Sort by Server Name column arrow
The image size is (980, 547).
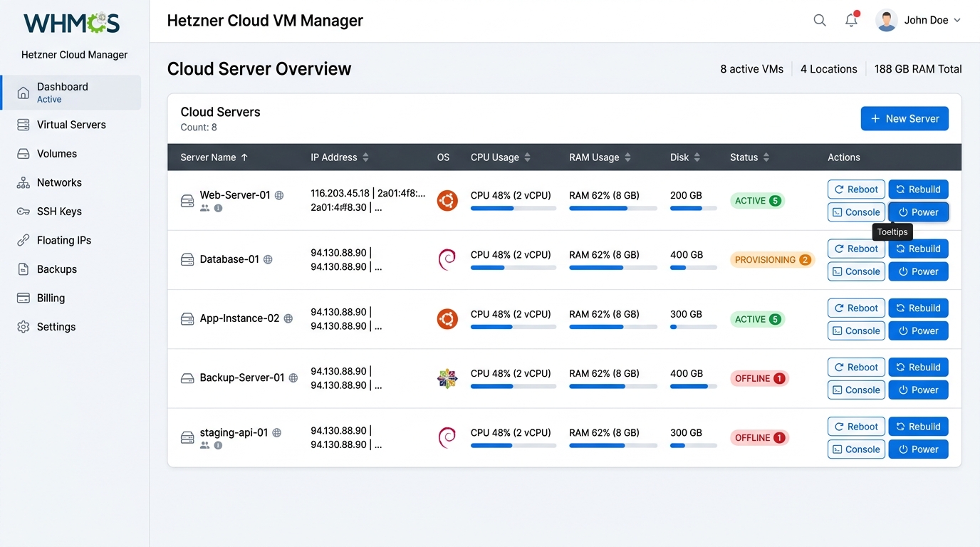click(x=244, y=157)
